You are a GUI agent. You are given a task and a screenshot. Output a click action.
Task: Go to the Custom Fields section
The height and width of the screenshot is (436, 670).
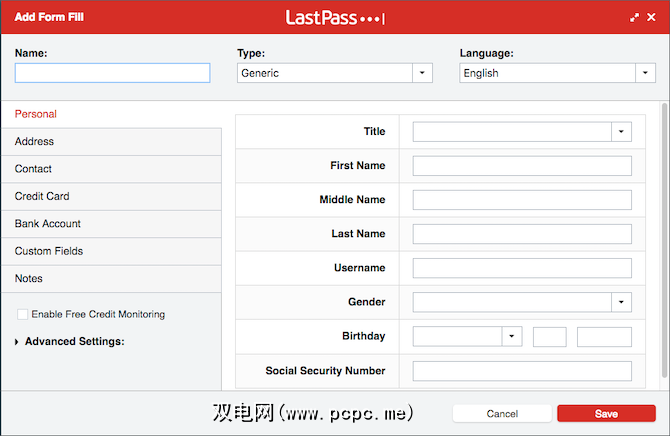(x=111, y=251)
